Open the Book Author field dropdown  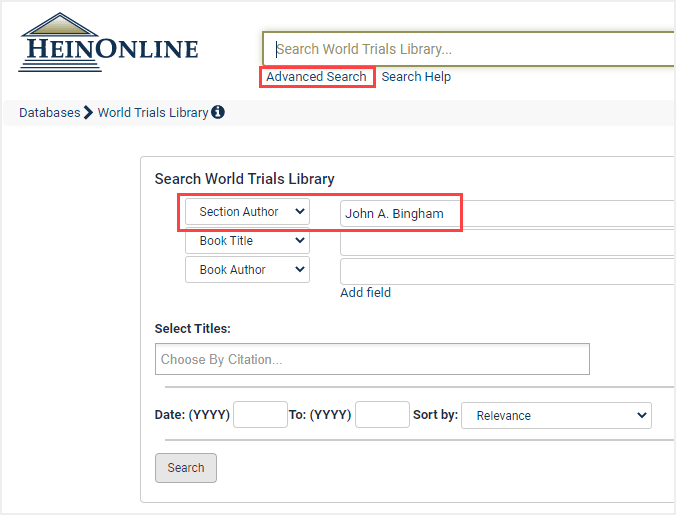(x=247, y=269)
